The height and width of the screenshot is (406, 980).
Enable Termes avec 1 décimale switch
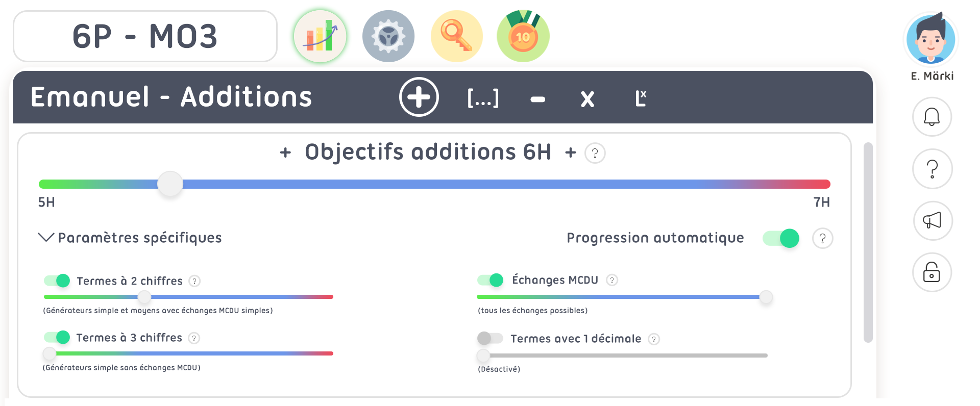point(490,338)
